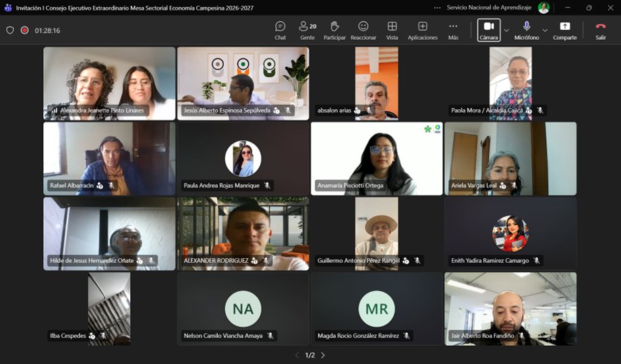
Task: Select Hilde de Jesus Hernandez Oñate video
Action: (109, 234)
